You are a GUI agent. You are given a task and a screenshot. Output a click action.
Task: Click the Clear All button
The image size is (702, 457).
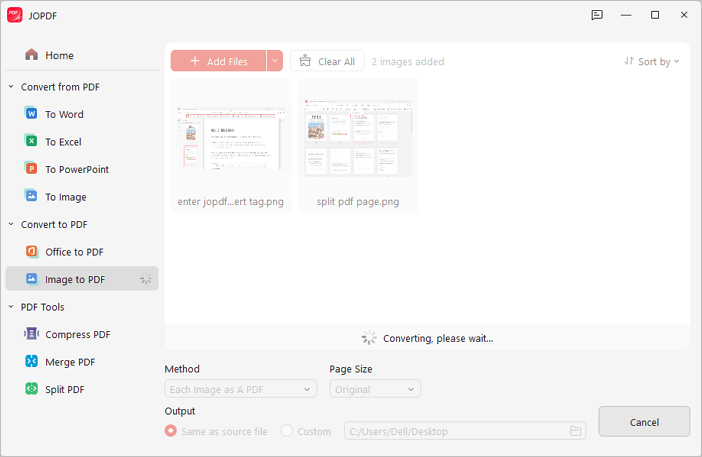coord(327,61)
